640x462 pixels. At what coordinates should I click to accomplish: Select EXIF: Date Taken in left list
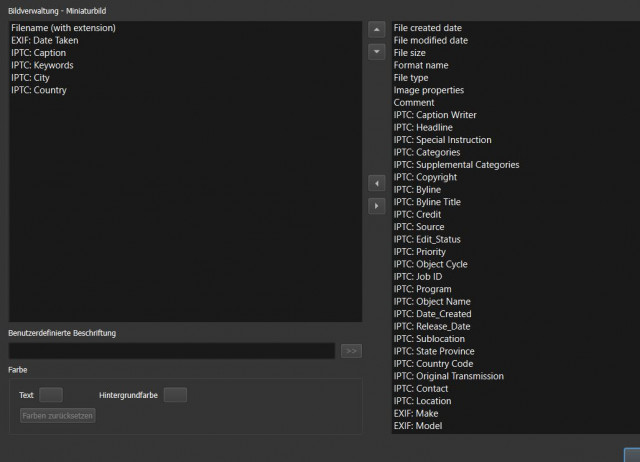point(45,40)
